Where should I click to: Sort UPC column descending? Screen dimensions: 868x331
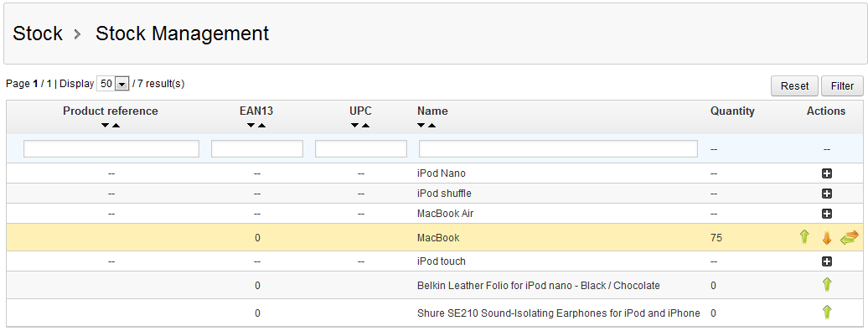(355, 126)
